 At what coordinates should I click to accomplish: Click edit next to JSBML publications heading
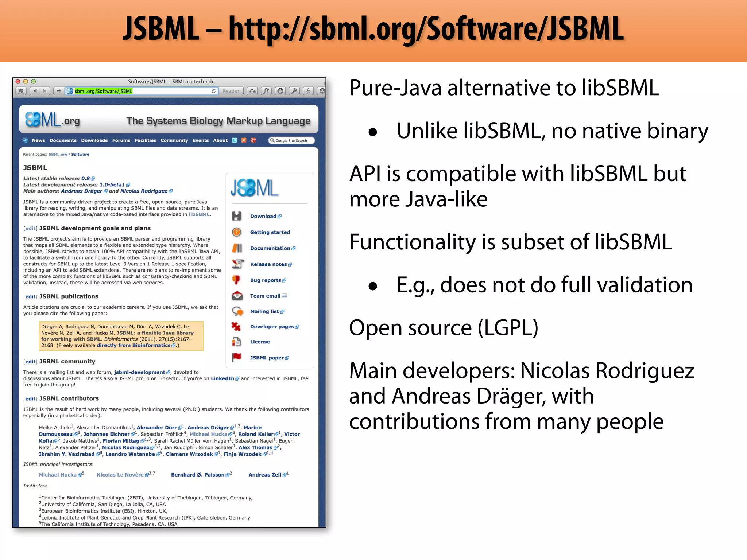click(x=30, y=296)
